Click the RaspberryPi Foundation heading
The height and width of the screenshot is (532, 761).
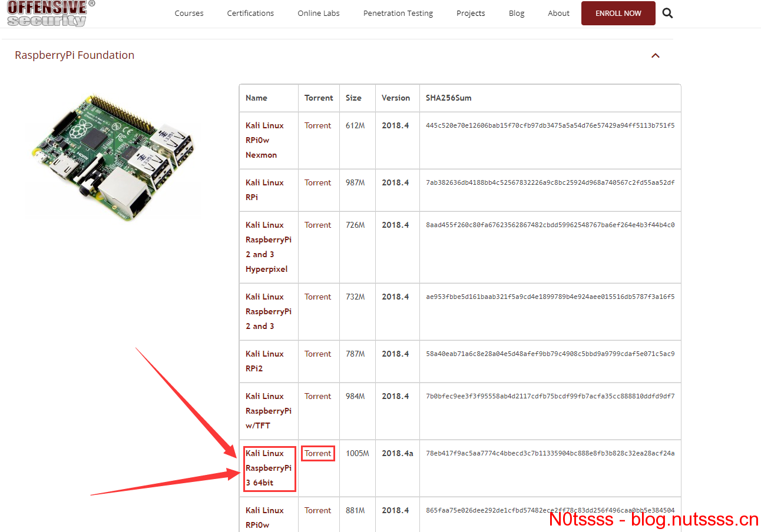74,55
